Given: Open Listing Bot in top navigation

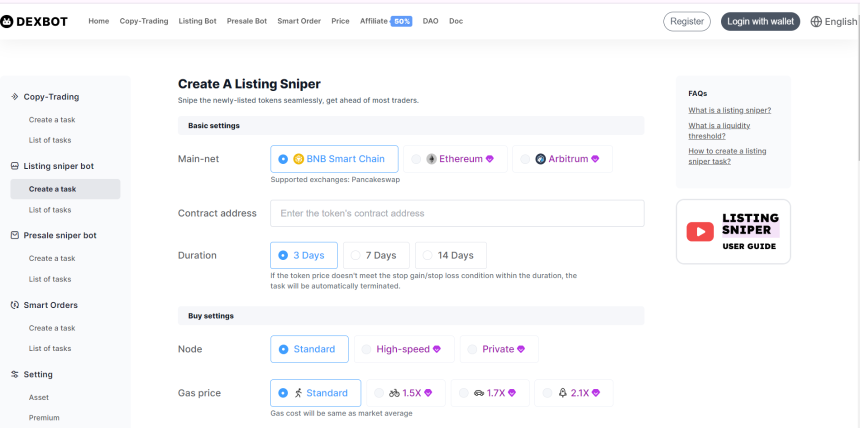Looking at the screenshot, I should [x=197, y=21].
